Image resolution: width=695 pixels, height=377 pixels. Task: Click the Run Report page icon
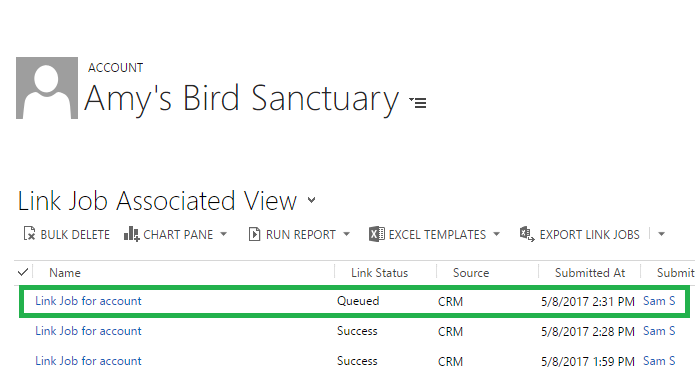tap(254, 234)
